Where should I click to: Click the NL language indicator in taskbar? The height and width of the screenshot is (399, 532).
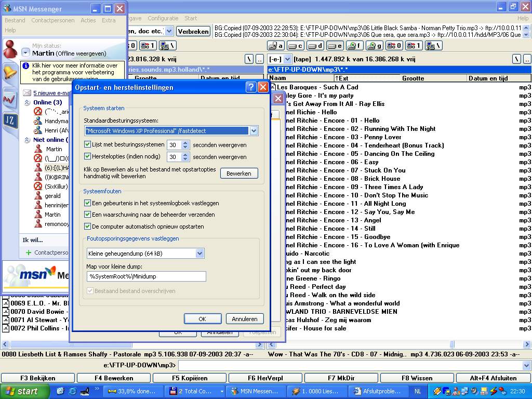[x=418, y=391]
